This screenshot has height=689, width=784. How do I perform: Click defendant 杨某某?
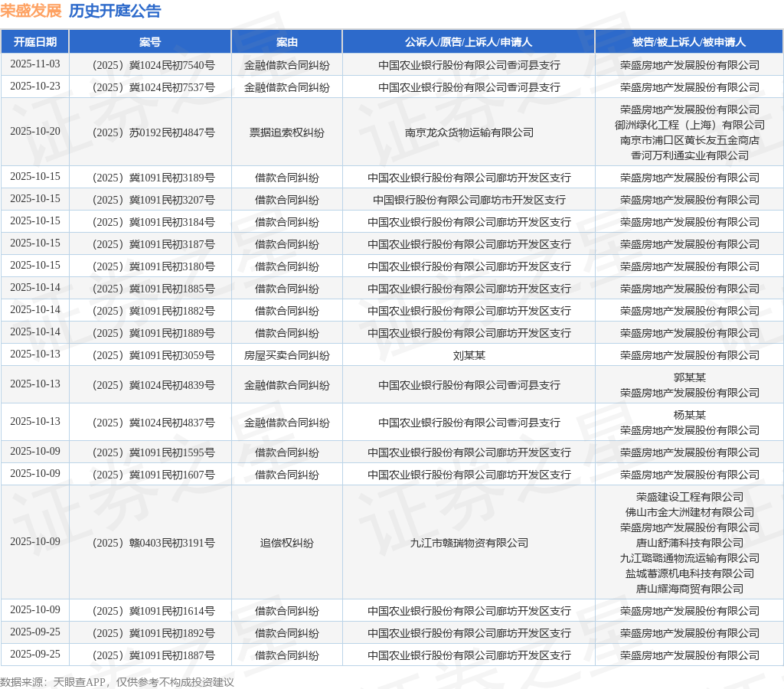click(690, 415)
